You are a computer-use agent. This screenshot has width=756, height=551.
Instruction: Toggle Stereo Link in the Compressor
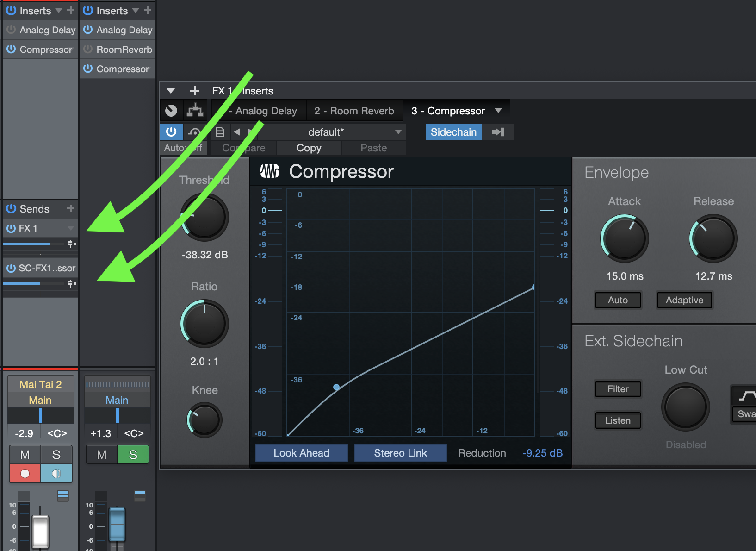coord(400,453)
